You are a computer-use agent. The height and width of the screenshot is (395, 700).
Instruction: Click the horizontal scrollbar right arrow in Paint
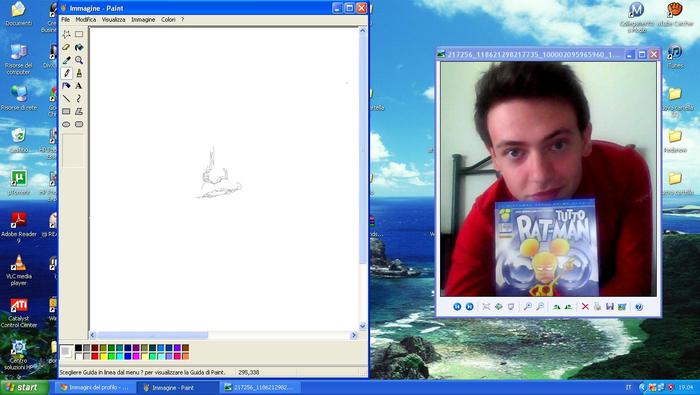pos(354,335)
